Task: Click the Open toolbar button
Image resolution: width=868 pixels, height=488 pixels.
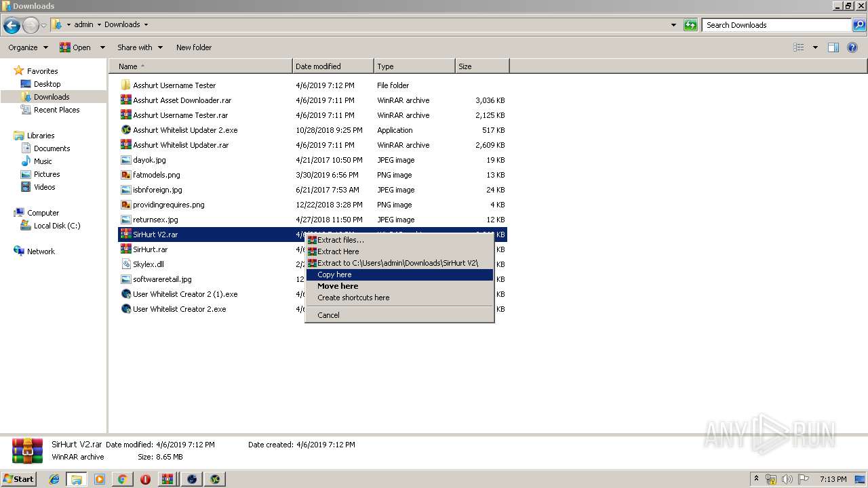Action: [x=75, y=47]
